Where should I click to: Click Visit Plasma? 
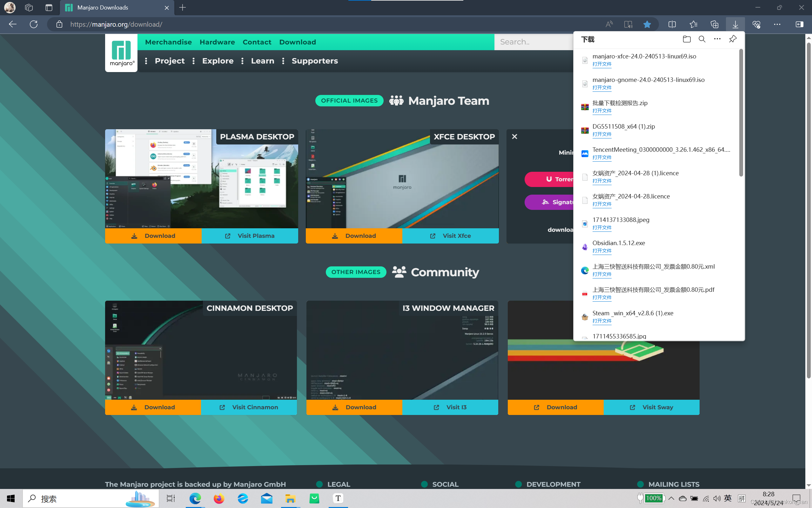pyautogui.click(x=249, y=236)
